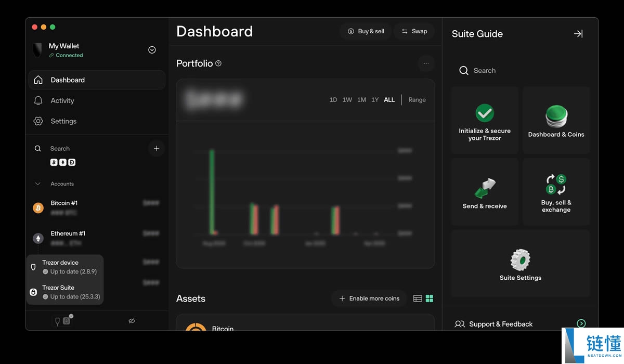Viewport: 624px width, 364px height.
Task: Collapse the Accounts section chevron
Action: point(37,184)
